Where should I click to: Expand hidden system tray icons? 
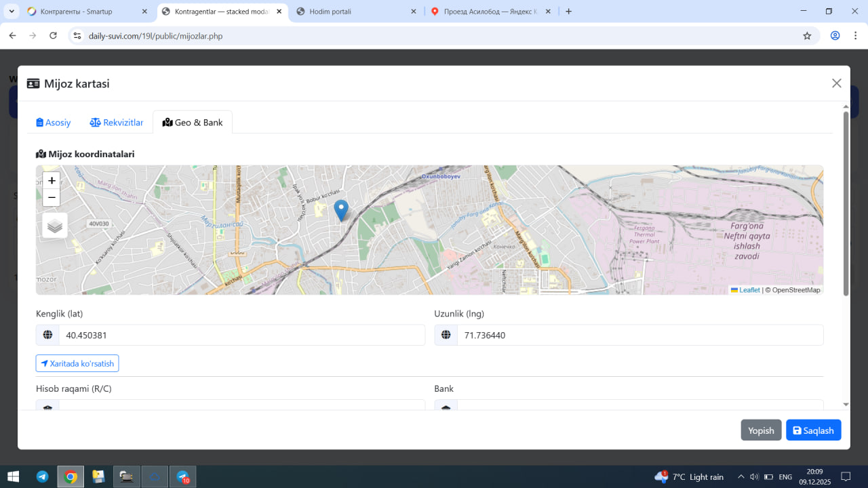click(741, 476)
